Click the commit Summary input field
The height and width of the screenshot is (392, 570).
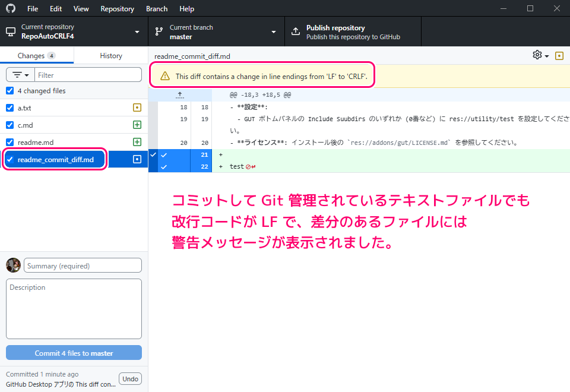[x=83, y=265]
